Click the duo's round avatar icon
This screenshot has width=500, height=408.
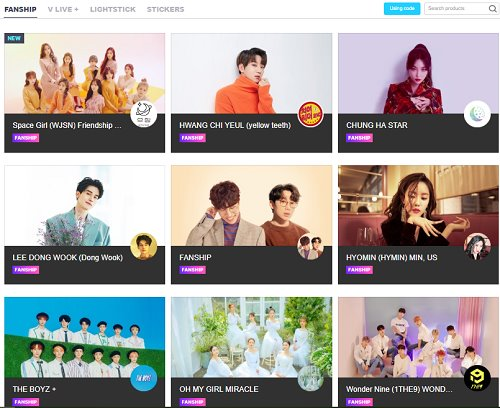click(310, 246)
